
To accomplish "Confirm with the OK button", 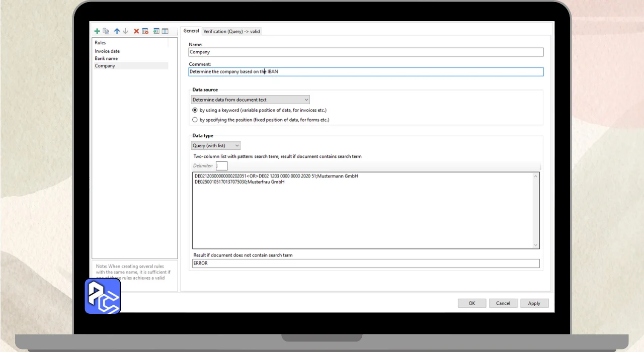I will click(x=472, y=303).
